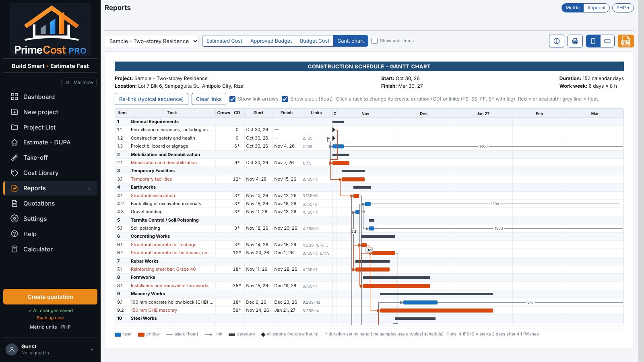Uncheck Show slack (float)

click(285, 99)
